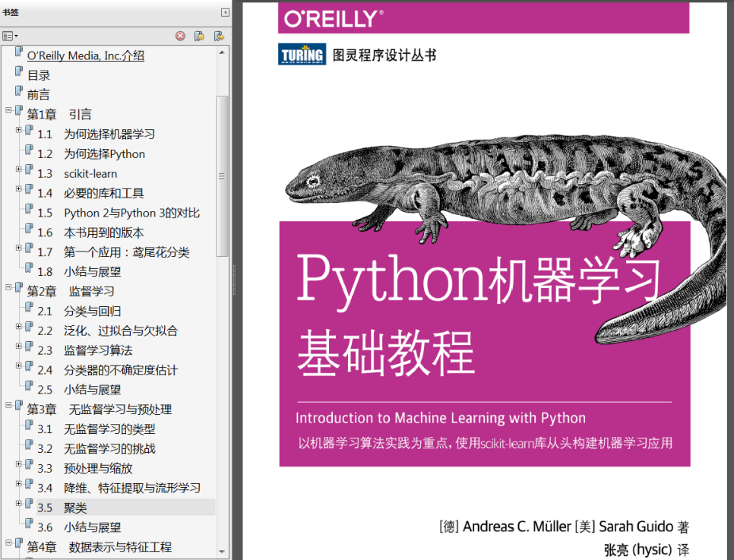
Task: Collapse the 第4章 数据表示与特征工程 node
Action: point(8,543)
